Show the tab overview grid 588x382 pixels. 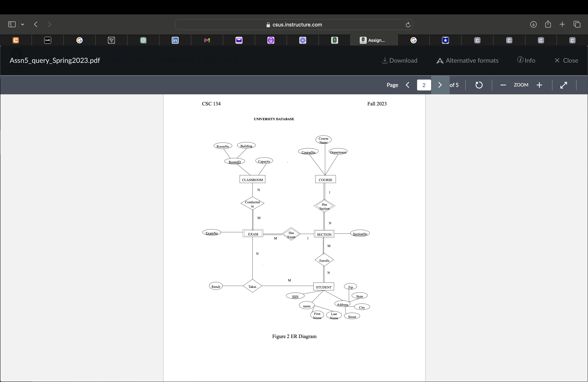pos(577,24)
